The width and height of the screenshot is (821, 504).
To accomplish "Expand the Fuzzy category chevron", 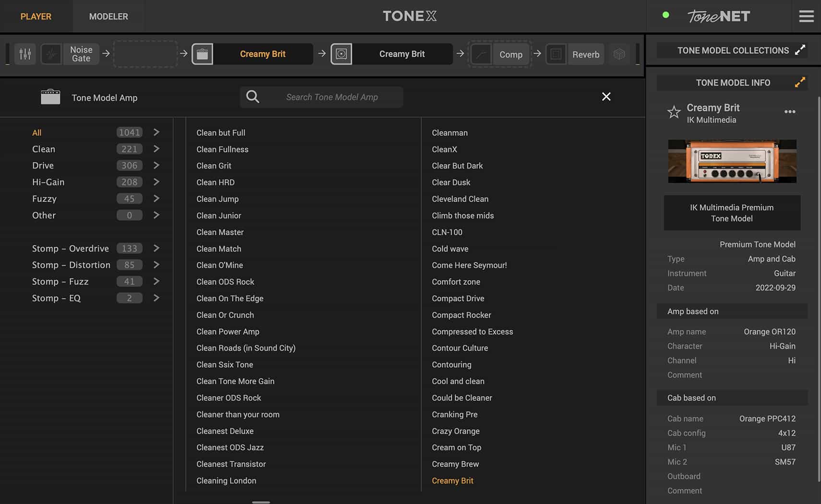I will click(156, 198).
